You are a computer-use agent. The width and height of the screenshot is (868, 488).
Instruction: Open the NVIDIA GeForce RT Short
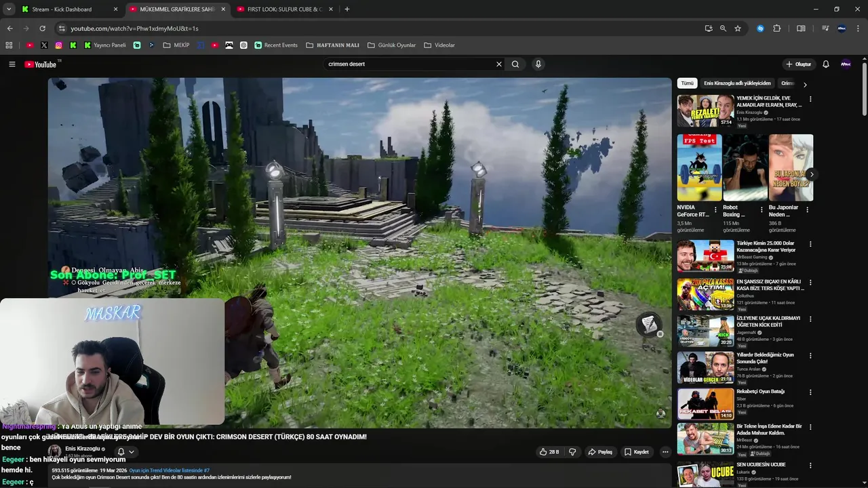coord(699,167)
